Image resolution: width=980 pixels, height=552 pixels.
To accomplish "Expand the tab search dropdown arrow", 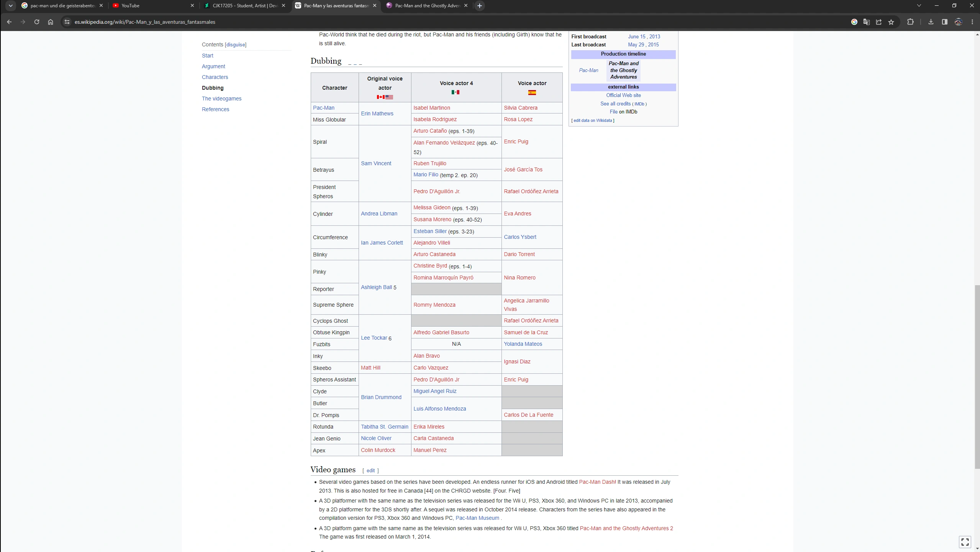I will pyautogui.click(x=11, y=6).
